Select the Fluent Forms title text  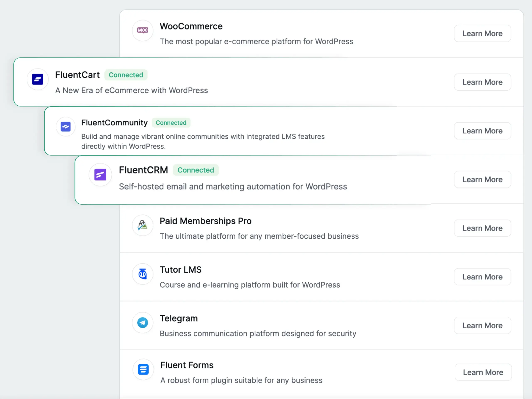(187, 365)
